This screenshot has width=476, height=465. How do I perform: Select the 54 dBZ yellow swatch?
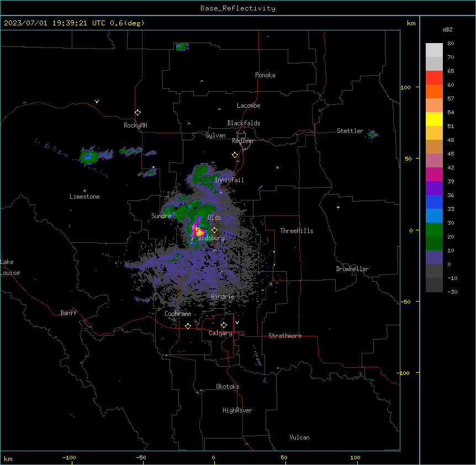point(434,119)
